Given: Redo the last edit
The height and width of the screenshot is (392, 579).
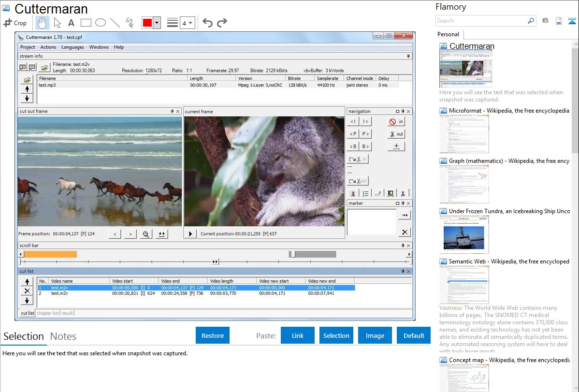Looking at the screenshot, I should coord(222,23).
